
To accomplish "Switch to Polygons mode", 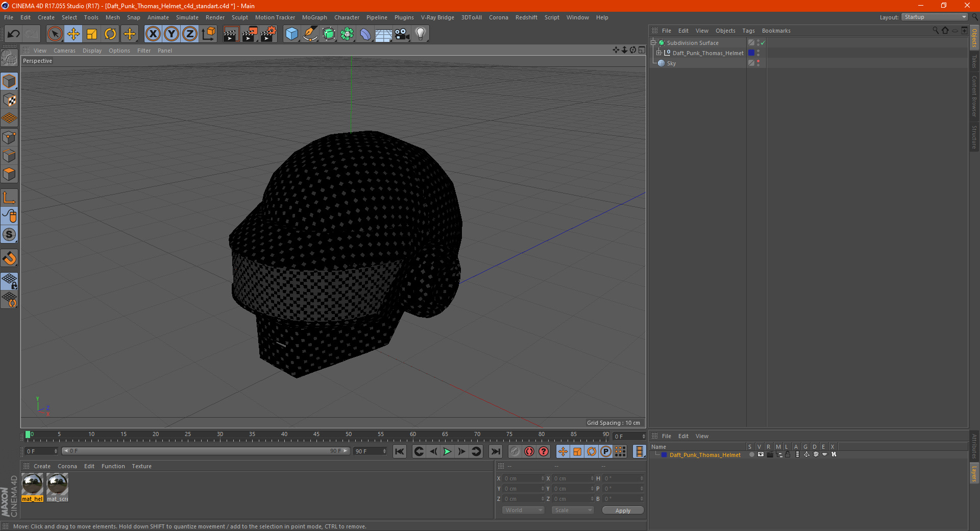I will (9, 174).
